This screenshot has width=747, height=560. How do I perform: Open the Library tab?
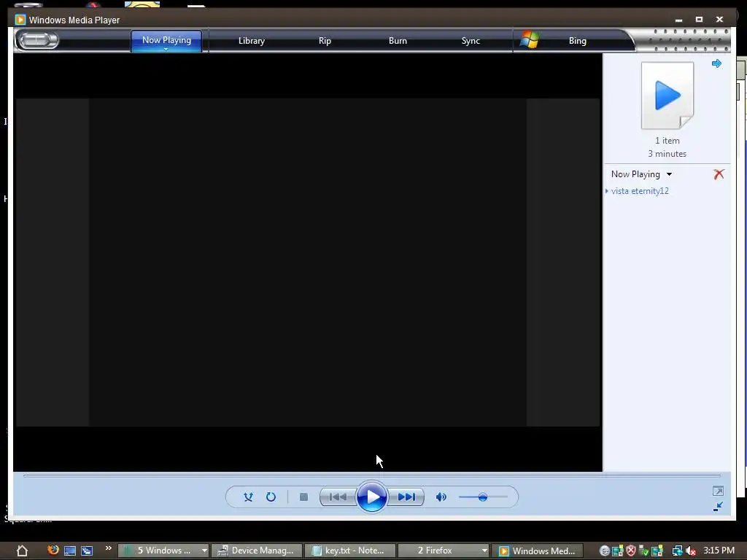coord(252,41)
